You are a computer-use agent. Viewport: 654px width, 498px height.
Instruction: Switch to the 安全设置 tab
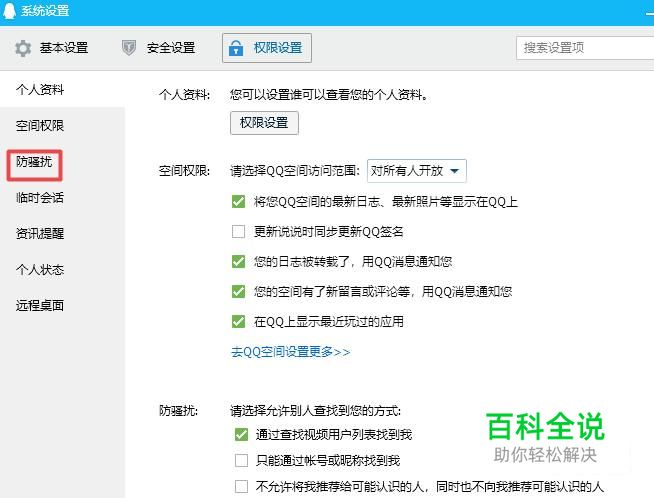(x=159, y=48)
